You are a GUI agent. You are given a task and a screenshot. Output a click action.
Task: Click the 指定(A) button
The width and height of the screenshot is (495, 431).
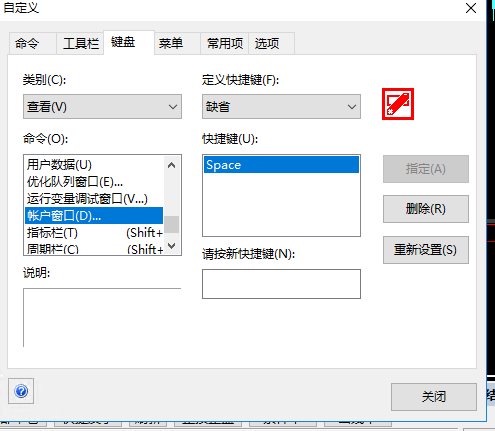(426, 169)
